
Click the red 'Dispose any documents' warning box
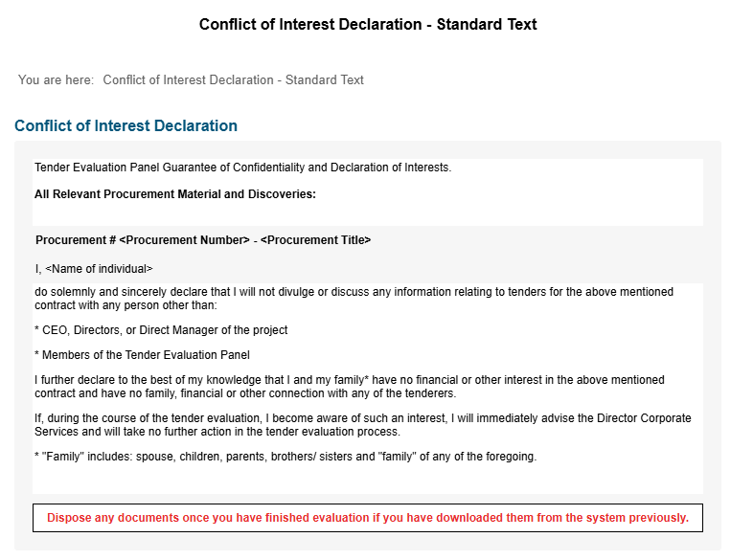368,518
